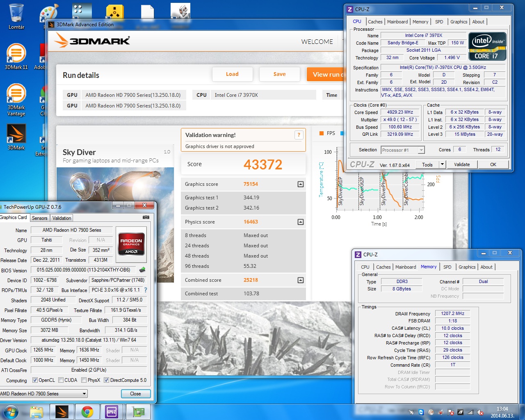Select the Graphics tab in bottom CPU-Z
This screenshot has height=420, width=525.
click(x=467, y=267)
